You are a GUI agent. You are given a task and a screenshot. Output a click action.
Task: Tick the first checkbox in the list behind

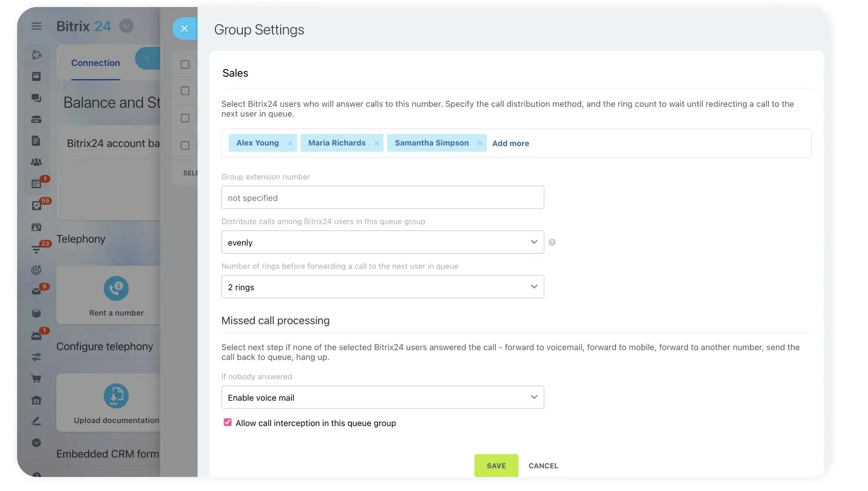coord(185,65)
